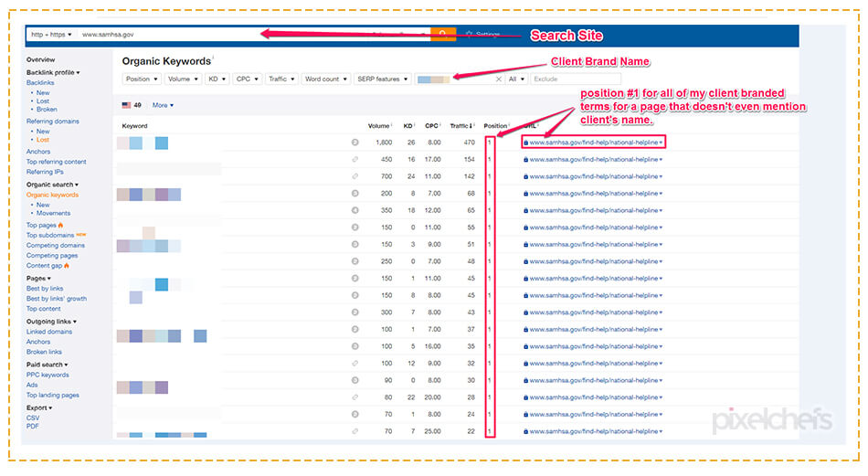Expand URL arrow in traffic 154 row
The height and width of the screenshot is (476, 868).
click(x=661, y=160)
